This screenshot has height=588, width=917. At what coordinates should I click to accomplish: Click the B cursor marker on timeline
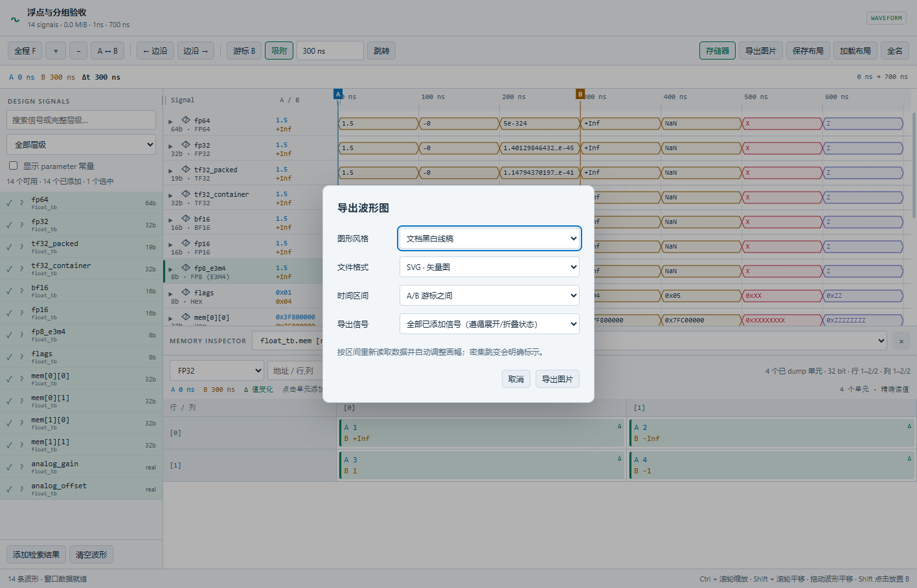[x=580, y=94]
